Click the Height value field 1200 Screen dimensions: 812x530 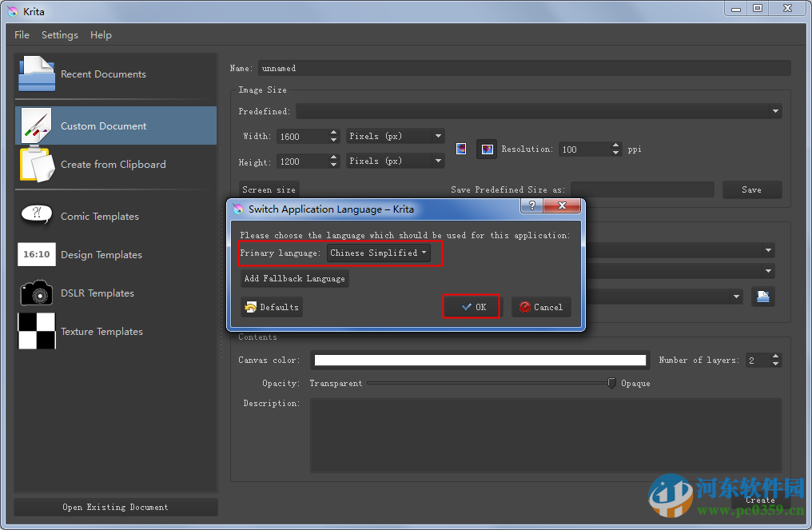tap(304, 161)
